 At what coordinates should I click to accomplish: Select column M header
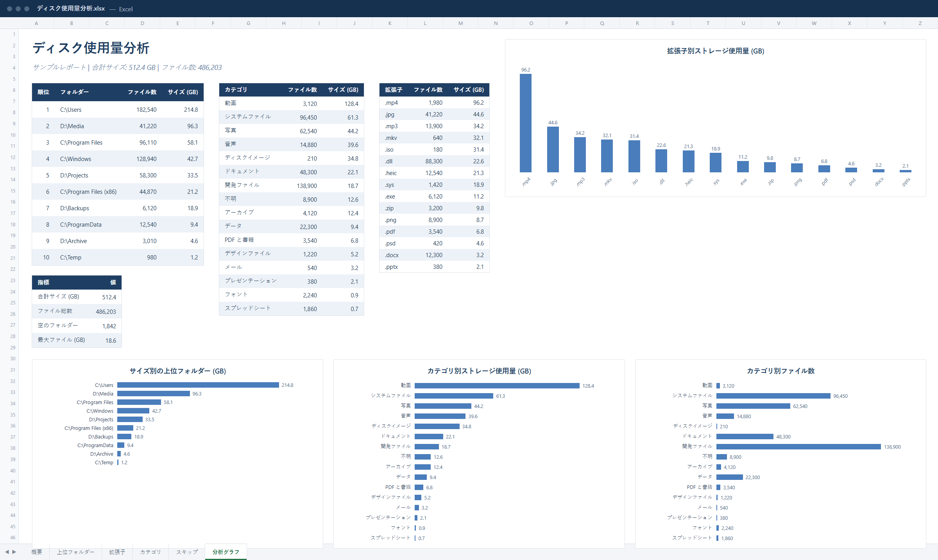pos(460,23)
